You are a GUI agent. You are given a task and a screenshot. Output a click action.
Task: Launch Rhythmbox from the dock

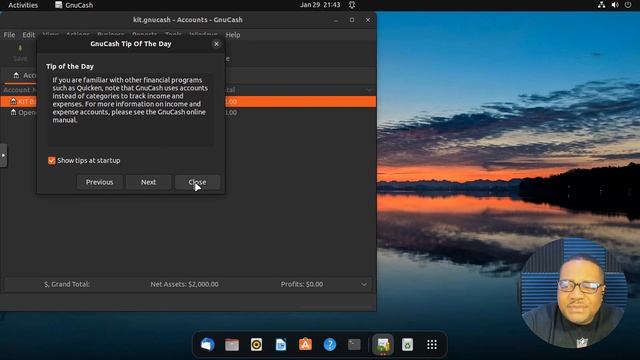[256, 344]
